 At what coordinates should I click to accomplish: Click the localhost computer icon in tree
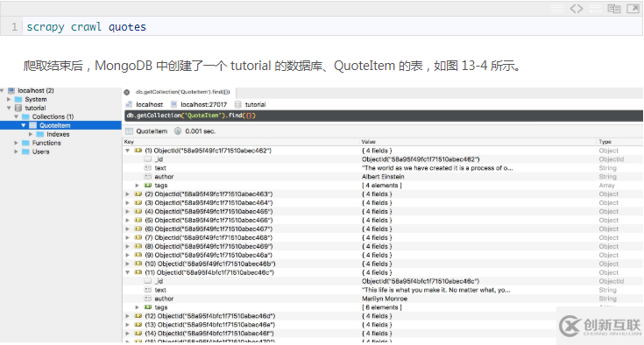click(x=11, y=91)
